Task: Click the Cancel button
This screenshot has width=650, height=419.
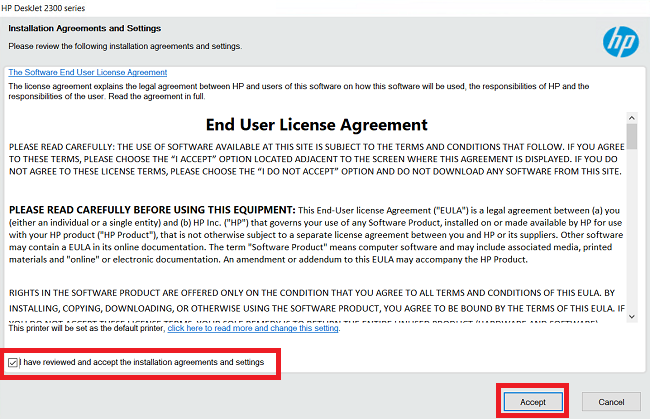Action: coord(611,402)
